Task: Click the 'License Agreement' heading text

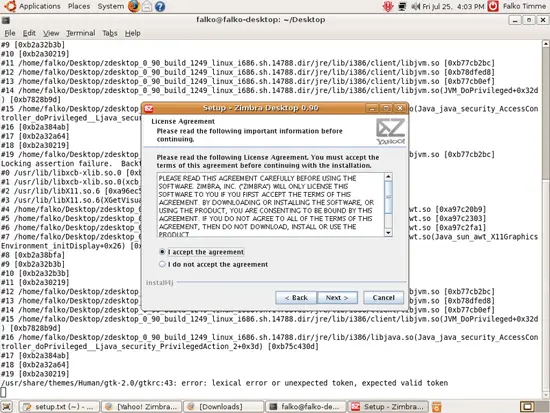Action: 183,121
